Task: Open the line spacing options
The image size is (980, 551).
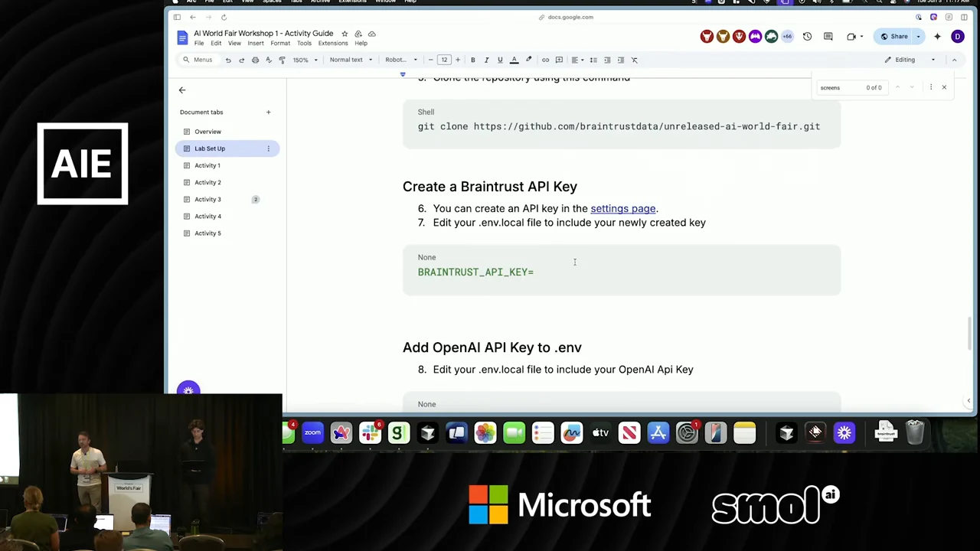Action: 593,60
